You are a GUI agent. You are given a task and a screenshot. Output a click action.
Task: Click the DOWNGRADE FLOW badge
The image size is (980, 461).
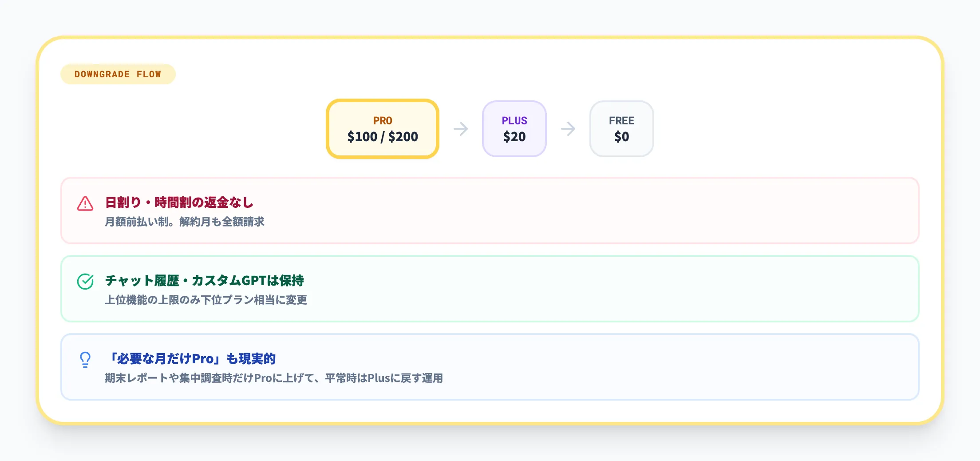118,74
